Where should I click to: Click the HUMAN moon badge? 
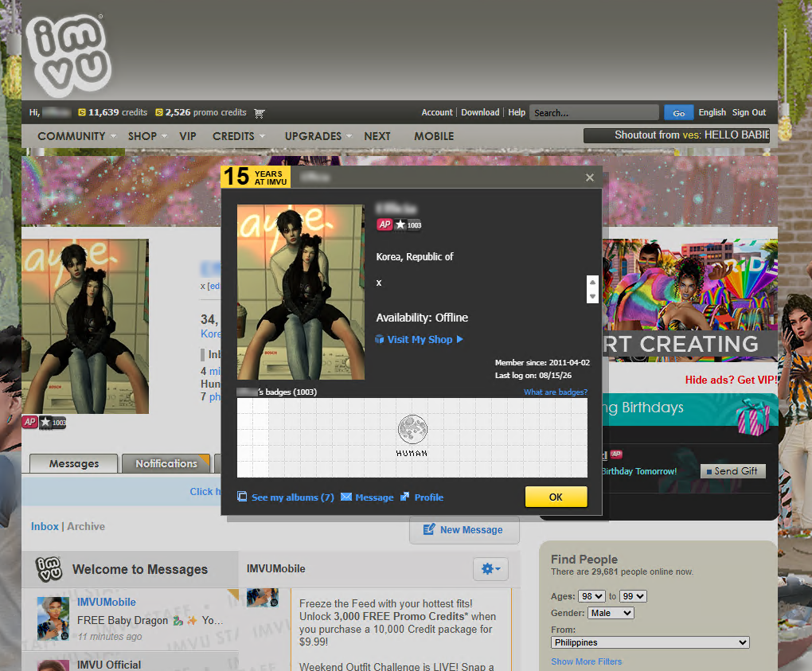click(x=412, y=436)
